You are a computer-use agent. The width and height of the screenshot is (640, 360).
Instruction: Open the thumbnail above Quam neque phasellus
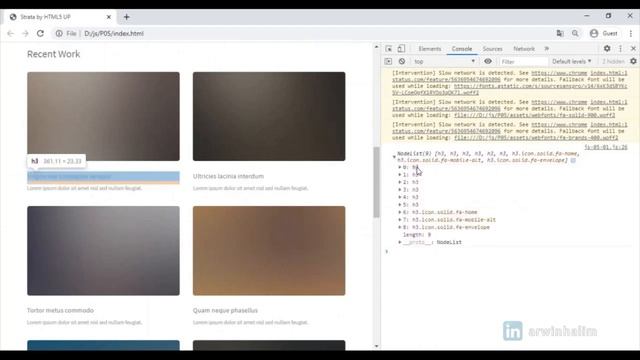pyautogui.click(x=269, y=251)
